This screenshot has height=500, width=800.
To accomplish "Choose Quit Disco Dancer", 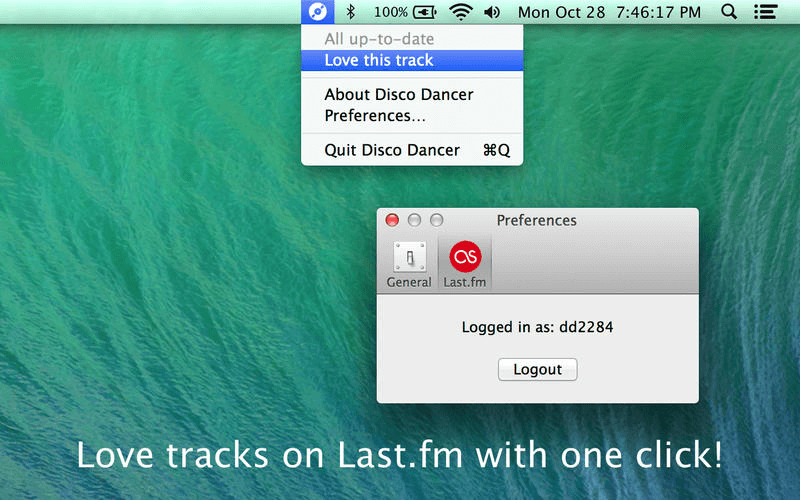I will tap(412, 150).
